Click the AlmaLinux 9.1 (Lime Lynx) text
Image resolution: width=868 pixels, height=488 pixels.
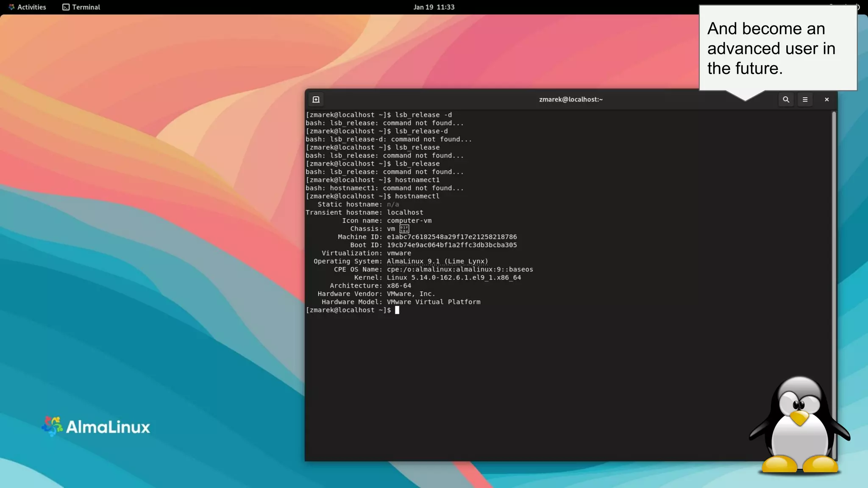[x=437, y=261]
